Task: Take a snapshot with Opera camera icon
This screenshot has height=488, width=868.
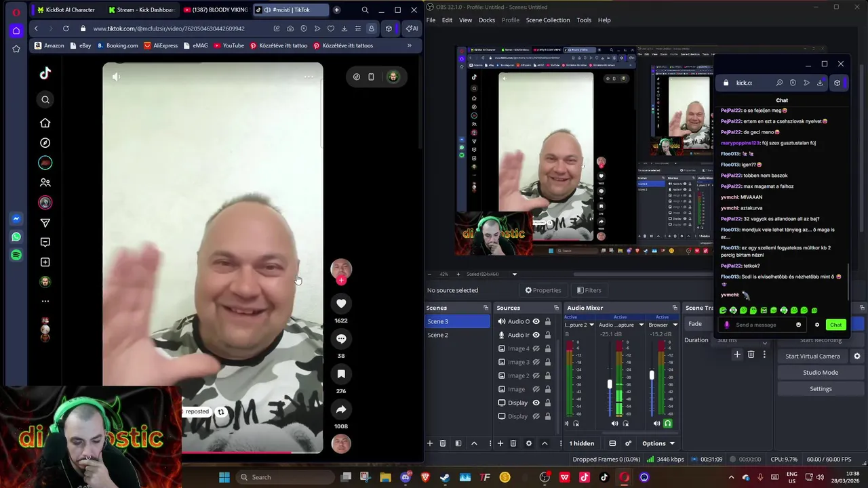Action: tap(290, 28)
